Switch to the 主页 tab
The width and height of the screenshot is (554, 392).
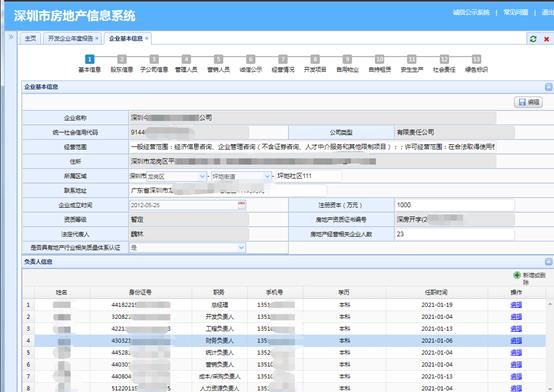click(x=30, y=38)
